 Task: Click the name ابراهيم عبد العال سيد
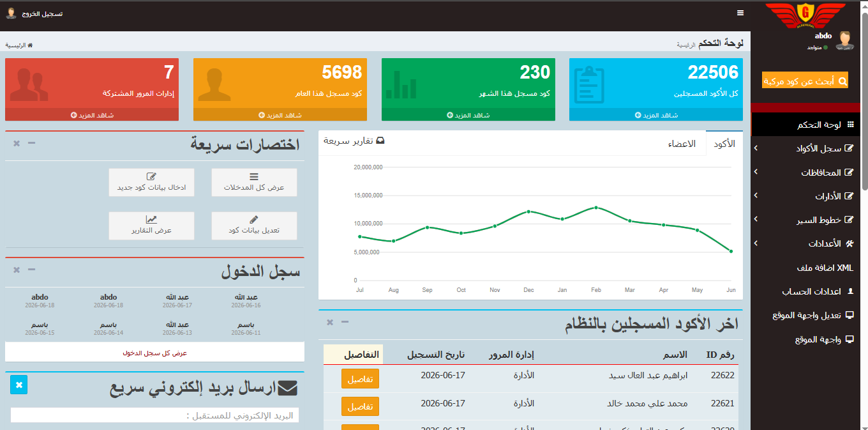coord(649,376)
